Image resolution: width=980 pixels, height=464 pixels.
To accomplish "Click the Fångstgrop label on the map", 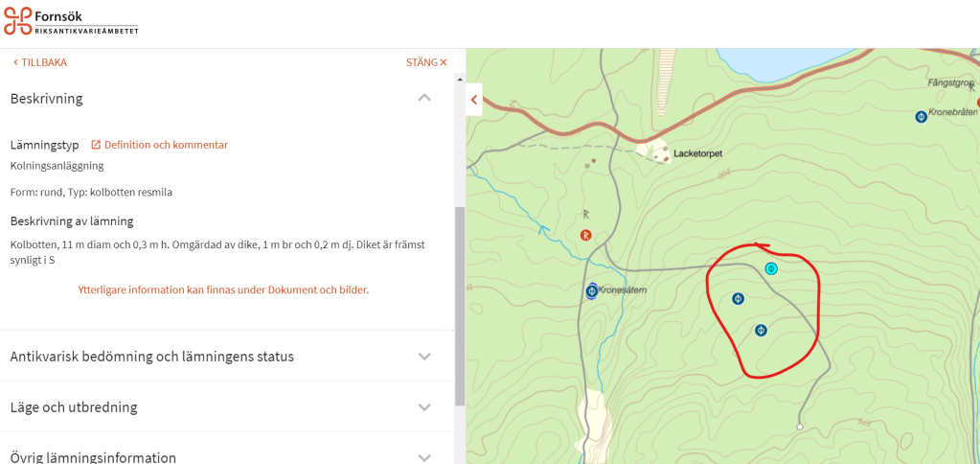I will coord(949,83).
